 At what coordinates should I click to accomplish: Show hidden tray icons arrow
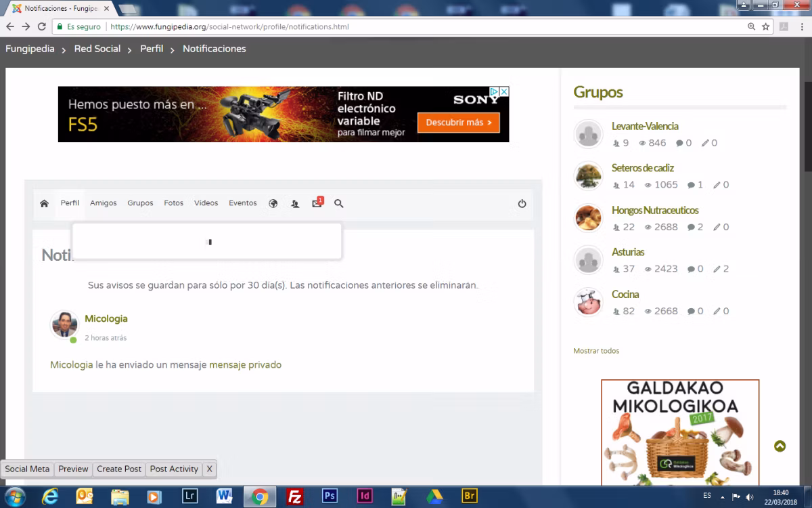[722, 496]
